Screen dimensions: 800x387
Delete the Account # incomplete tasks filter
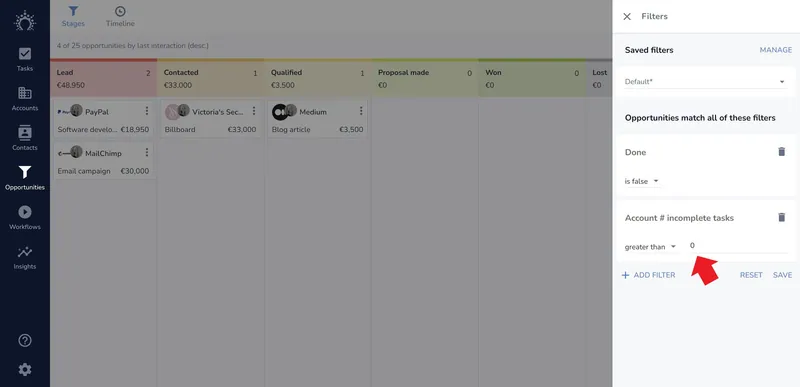[781, 218]
